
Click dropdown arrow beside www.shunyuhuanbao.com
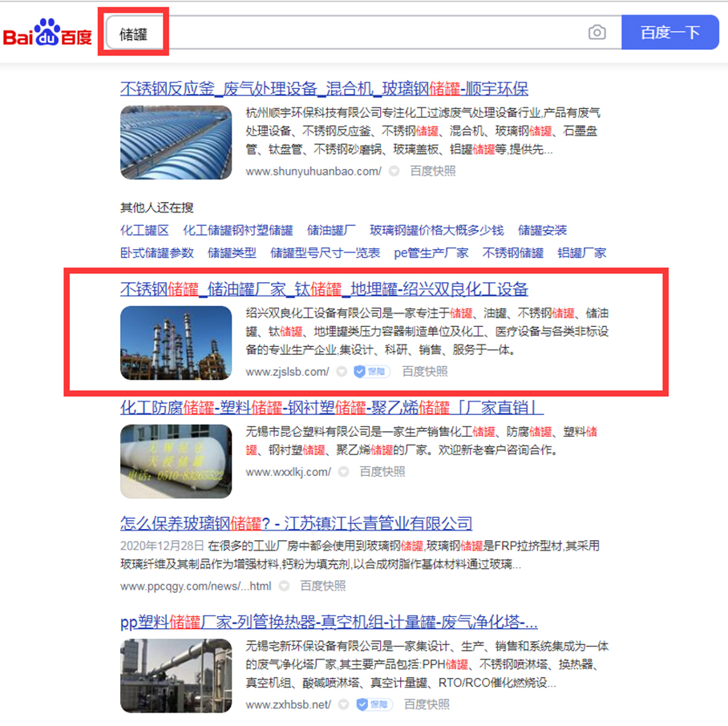click(x=394, y=171)
